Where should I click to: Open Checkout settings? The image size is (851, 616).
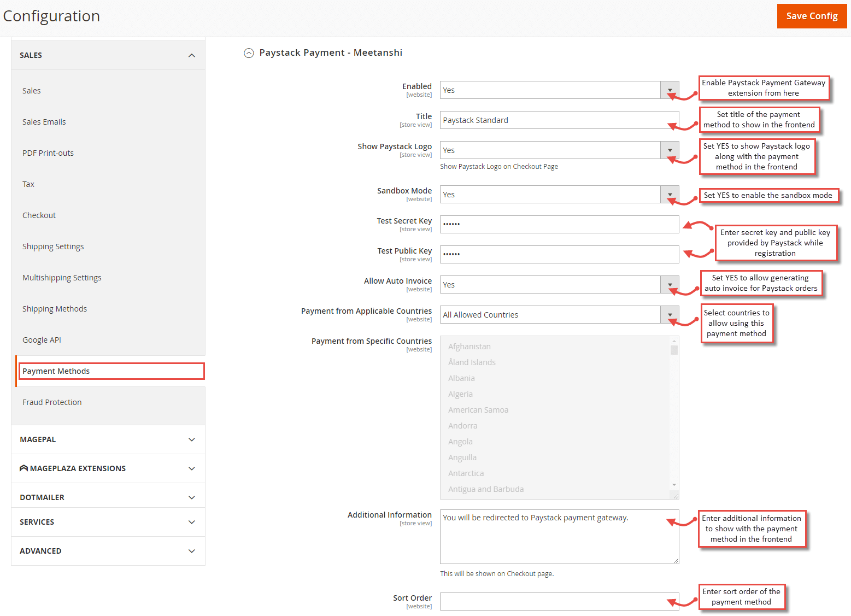[x=39, y=215]
